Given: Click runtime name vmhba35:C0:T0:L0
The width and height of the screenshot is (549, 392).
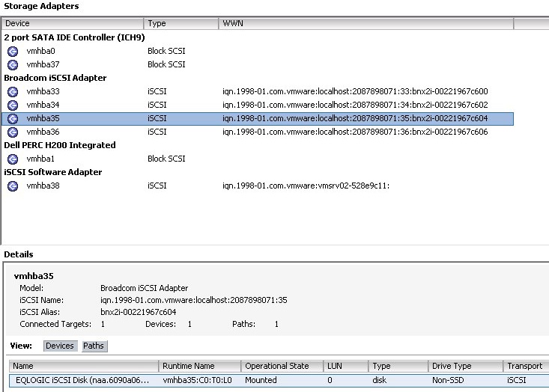Looking at the screenshot, I should [197, 380].
